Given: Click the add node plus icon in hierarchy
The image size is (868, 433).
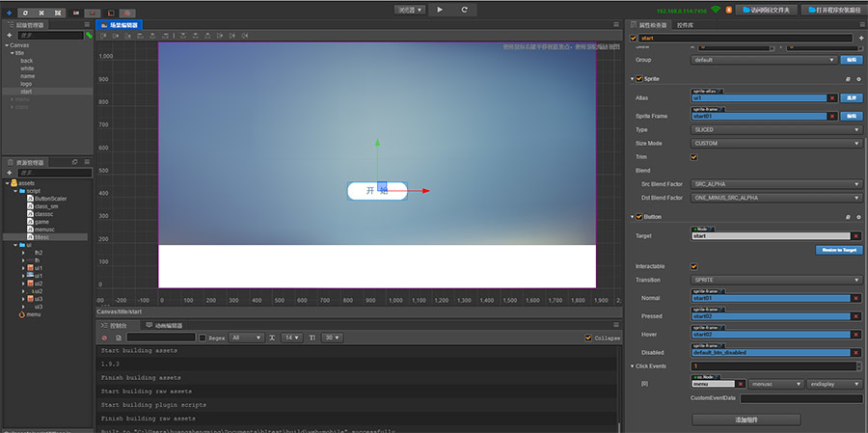Looking at the screenshot, I should click(9, 35).
